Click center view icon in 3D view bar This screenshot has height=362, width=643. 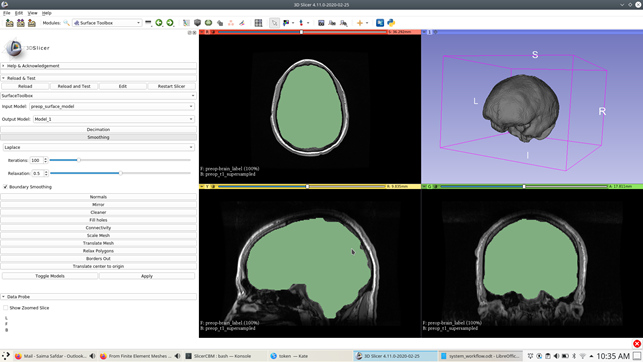[x=435, y=32]
